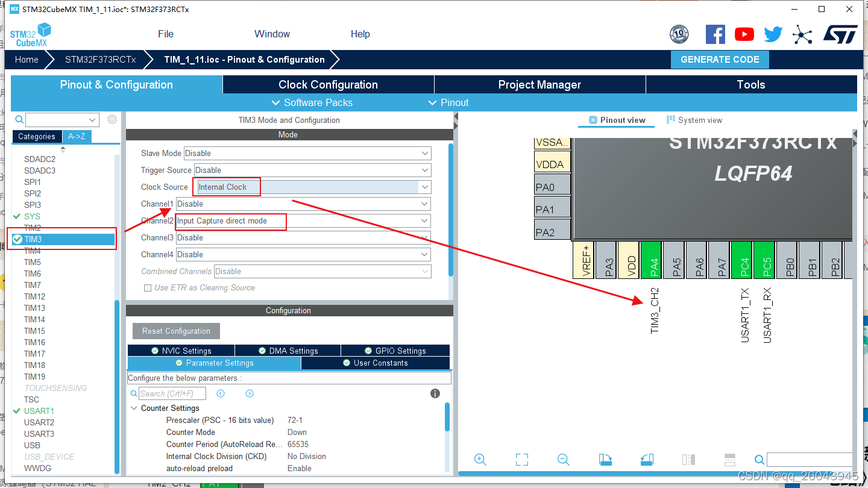Select the A->Z tab
The width and height of the screenshot is (868, 488).
[x=77, y=136]
